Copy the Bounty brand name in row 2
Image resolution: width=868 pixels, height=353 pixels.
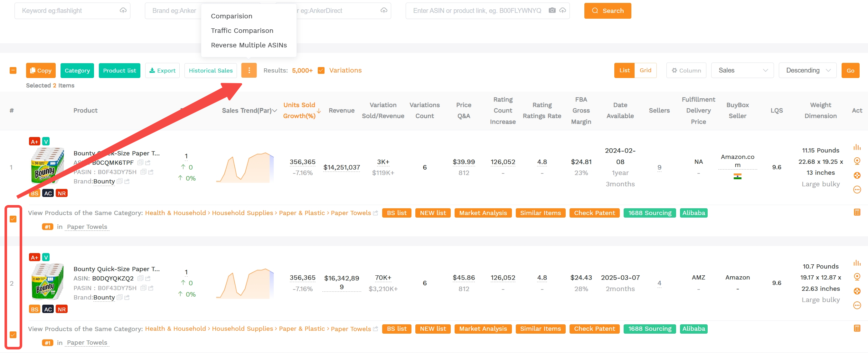[x=119, y=297]
